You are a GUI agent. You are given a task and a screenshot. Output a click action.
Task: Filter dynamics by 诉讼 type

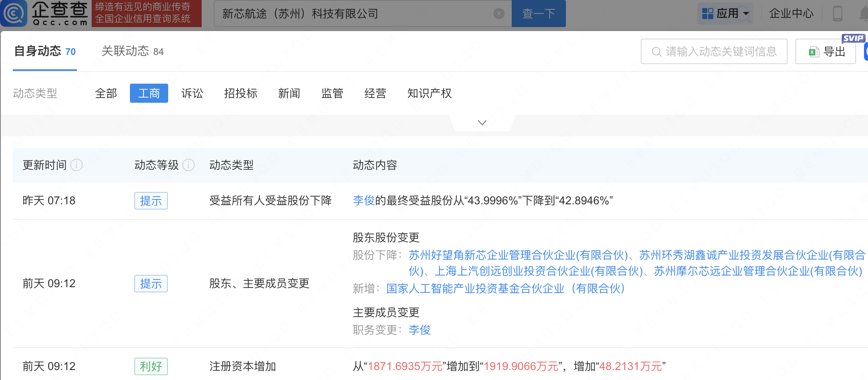[192, 94]
